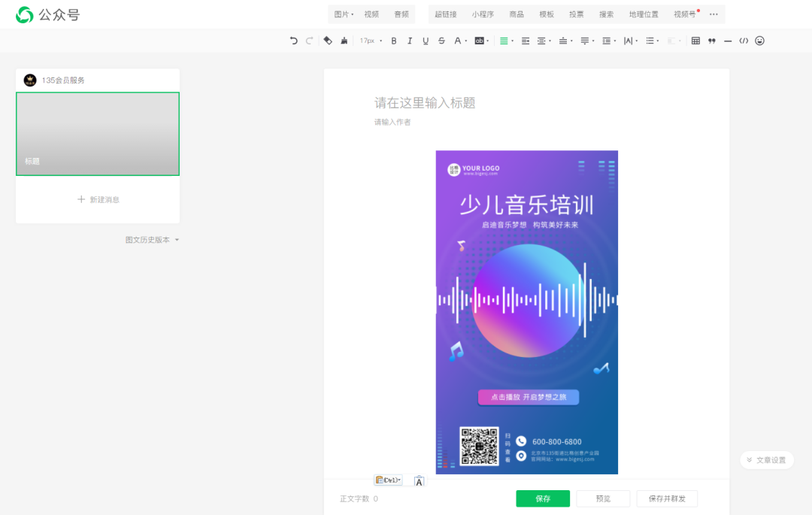Insert a blockquote with the quote icon

coord(711,41)
